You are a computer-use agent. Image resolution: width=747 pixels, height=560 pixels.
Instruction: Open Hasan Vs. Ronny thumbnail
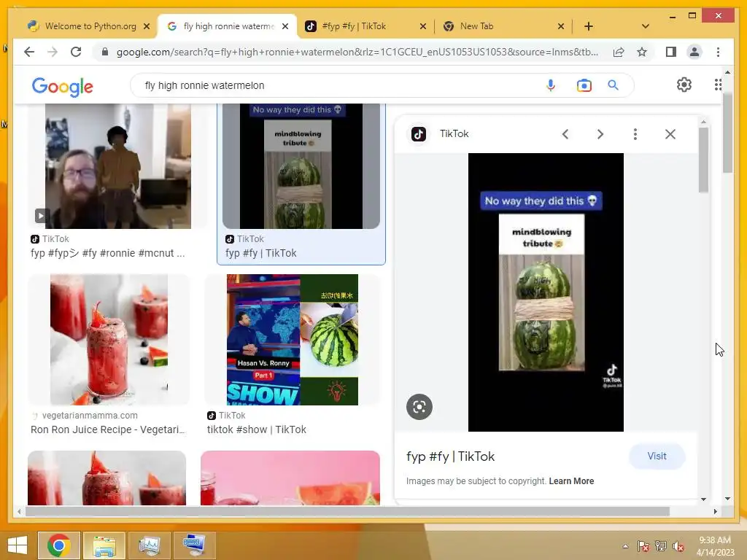293,340
